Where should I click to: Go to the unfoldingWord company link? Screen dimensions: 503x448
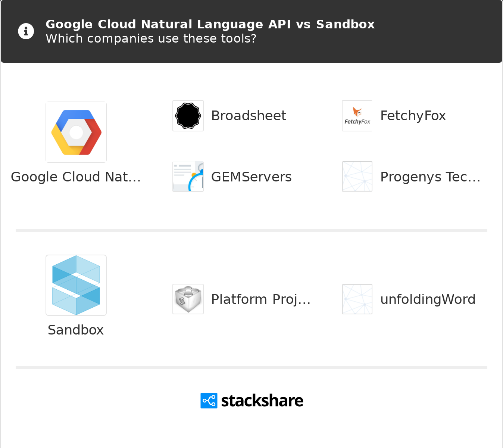[x=428, y=299]
